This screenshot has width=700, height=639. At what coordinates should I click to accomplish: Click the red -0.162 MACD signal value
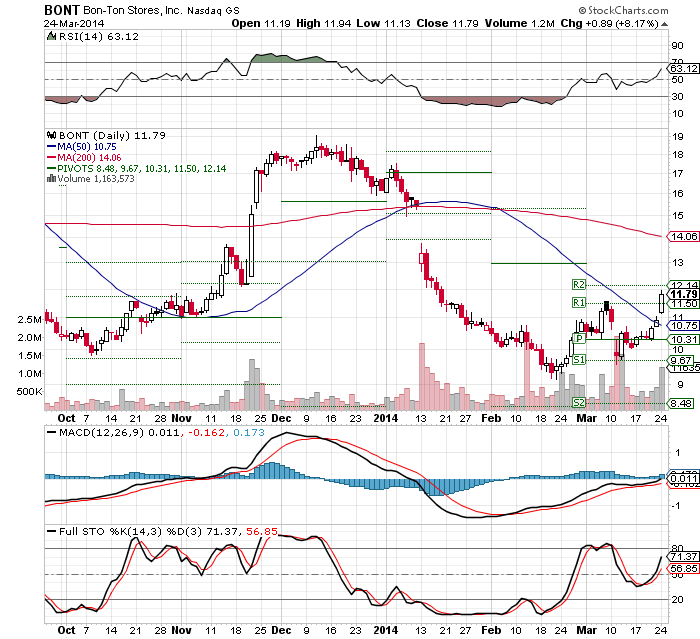[x=206, y=432]
